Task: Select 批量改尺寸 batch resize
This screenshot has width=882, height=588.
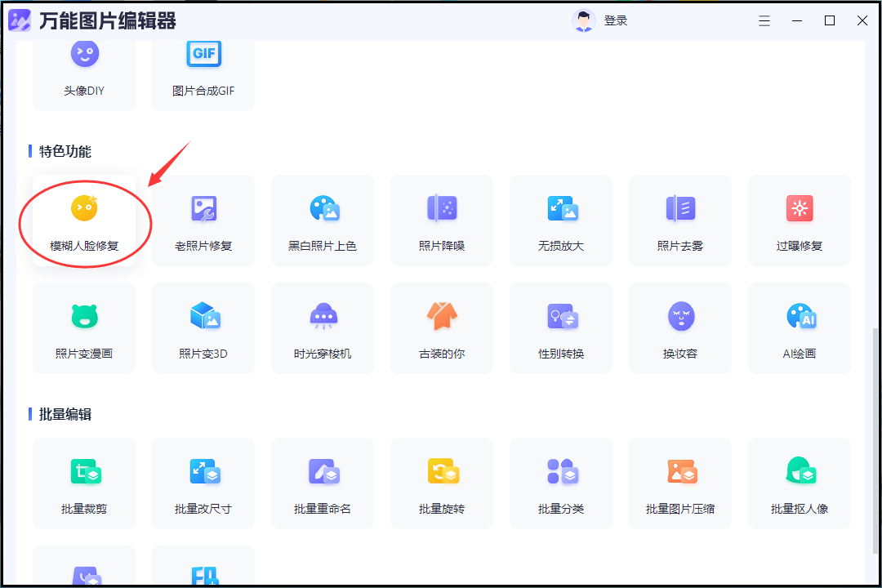Action: (x=203, y=483)
